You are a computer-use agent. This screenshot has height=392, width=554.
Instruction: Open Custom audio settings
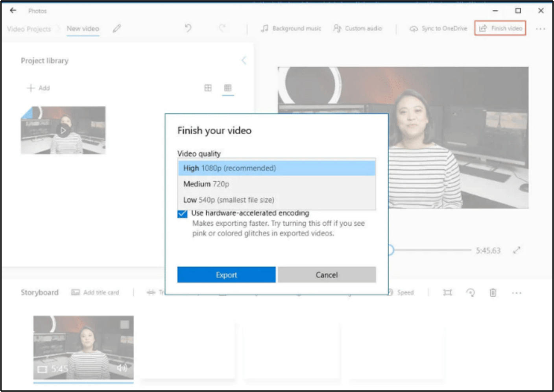tap(358, 28)
